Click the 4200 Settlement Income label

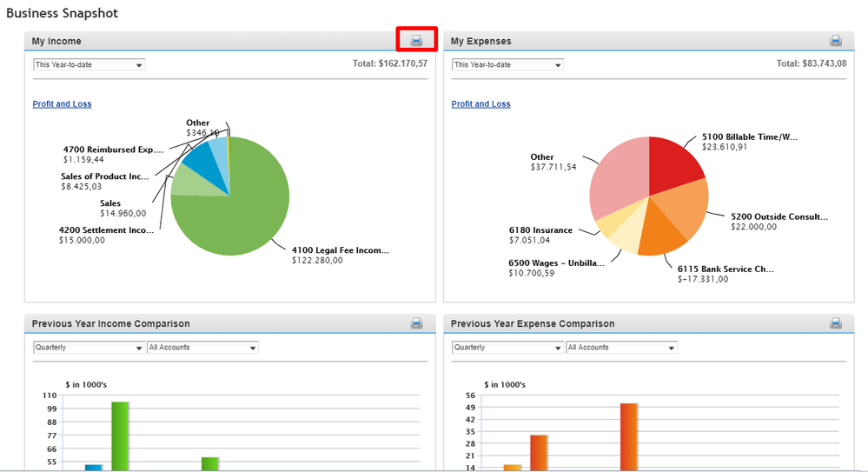107,235
